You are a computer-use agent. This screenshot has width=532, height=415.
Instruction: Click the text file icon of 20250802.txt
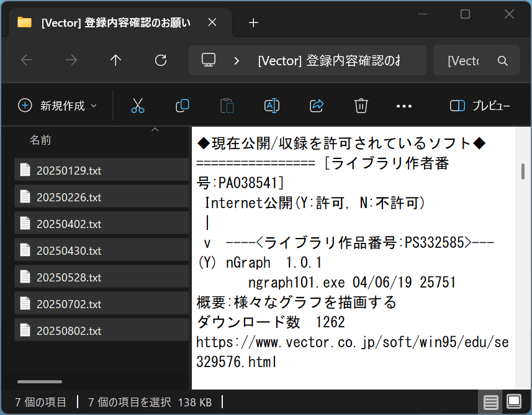[25, 331]
